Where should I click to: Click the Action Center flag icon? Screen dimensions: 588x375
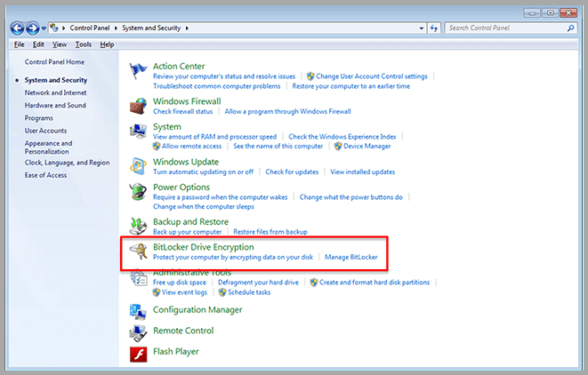coord(138,71)
